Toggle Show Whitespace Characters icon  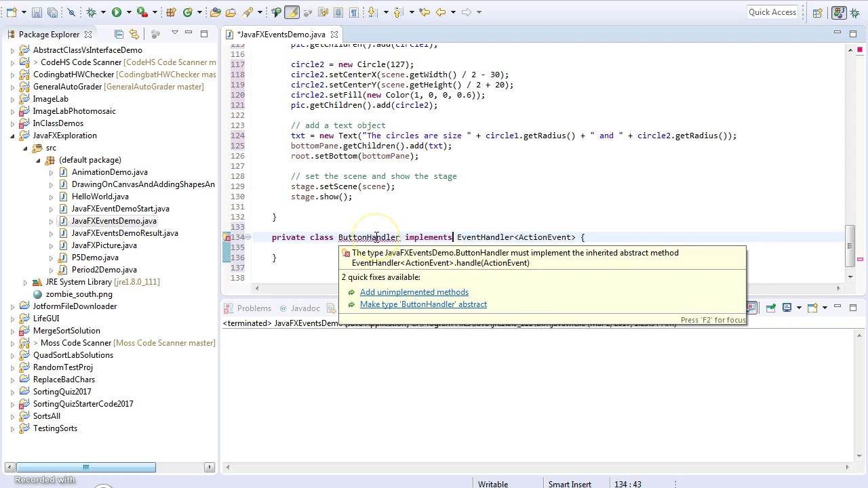tap(354, 12)
